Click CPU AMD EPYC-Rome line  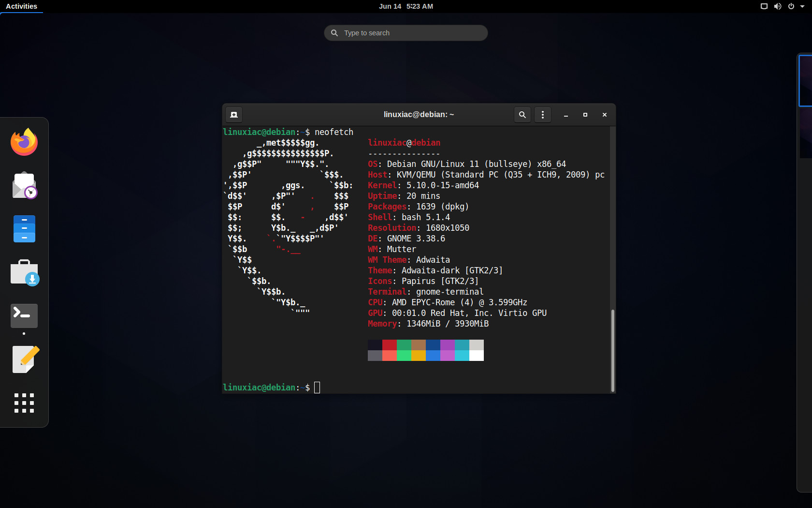pos(448,302)
